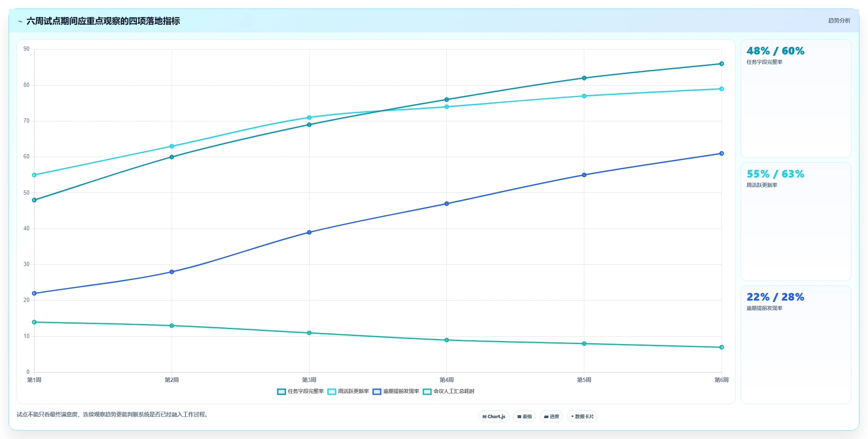
Task: Click the 表格 chip
Action: (x=524, y=416)
